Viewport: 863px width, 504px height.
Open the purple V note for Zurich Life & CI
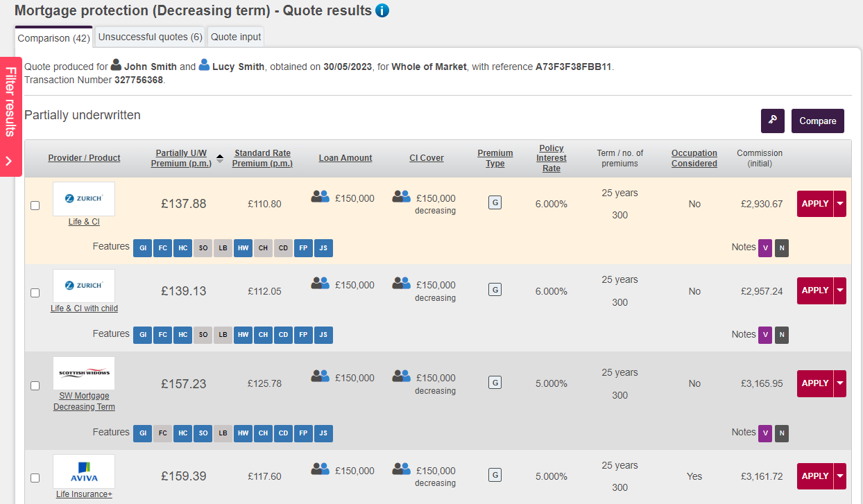coord(765,248)
